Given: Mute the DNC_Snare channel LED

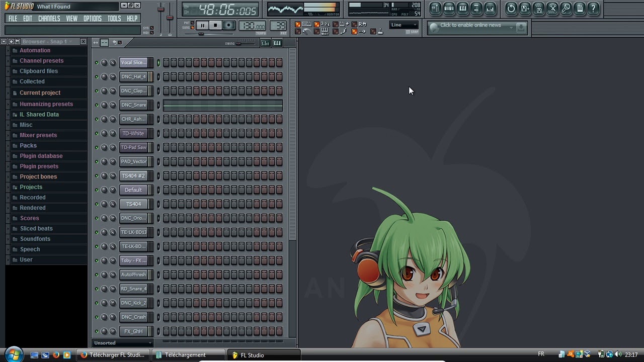Looking at the screenshot, I should (x=96, y=105).
